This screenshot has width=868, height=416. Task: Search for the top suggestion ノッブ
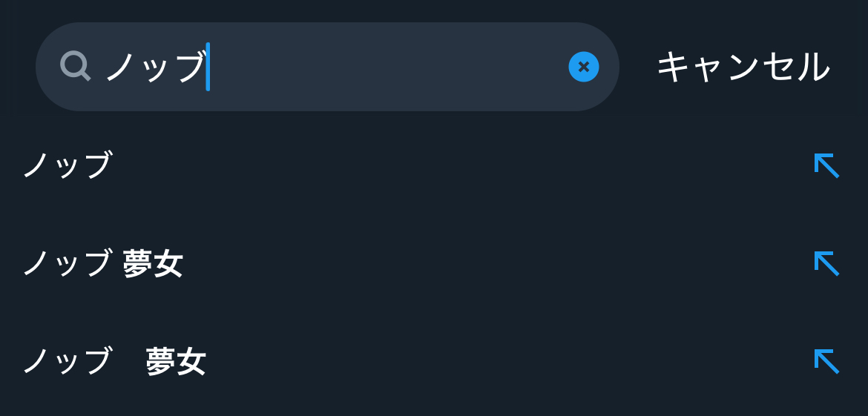[x=68, y=165]
